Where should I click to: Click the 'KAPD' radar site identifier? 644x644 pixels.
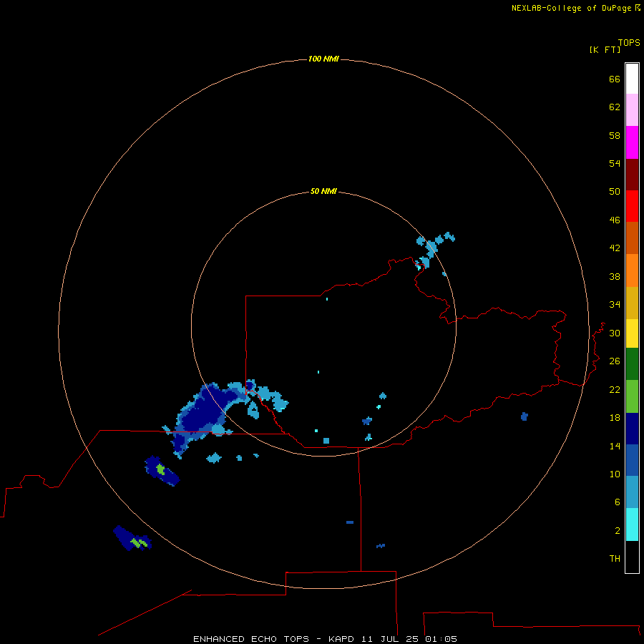tap(341, 639)
